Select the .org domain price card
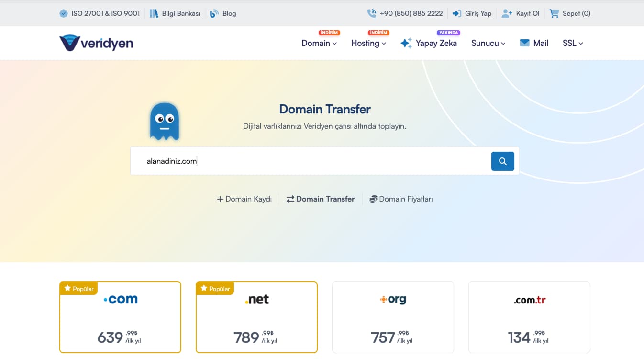The image size is (644, 359). point(393,317)
